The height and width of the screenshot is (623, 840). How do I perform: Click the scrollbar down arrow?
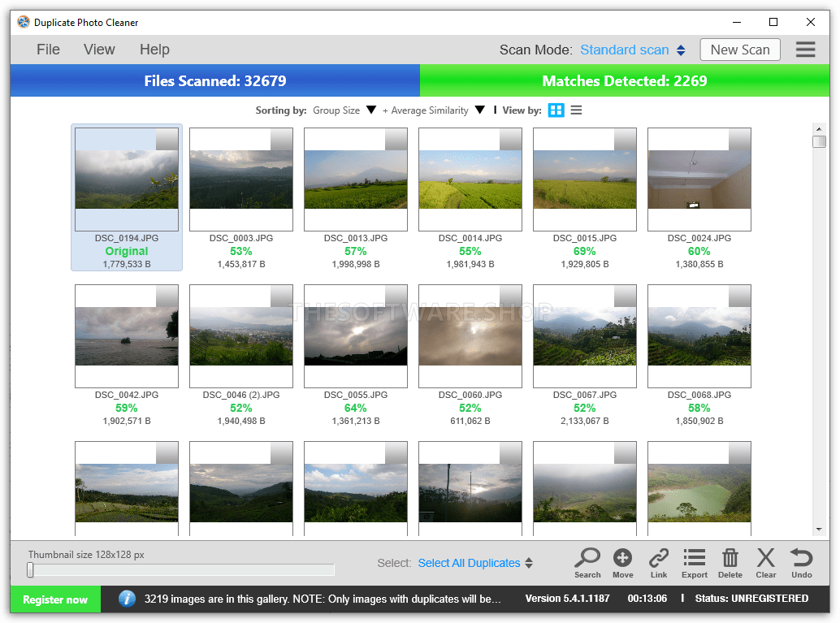[819, 530]
